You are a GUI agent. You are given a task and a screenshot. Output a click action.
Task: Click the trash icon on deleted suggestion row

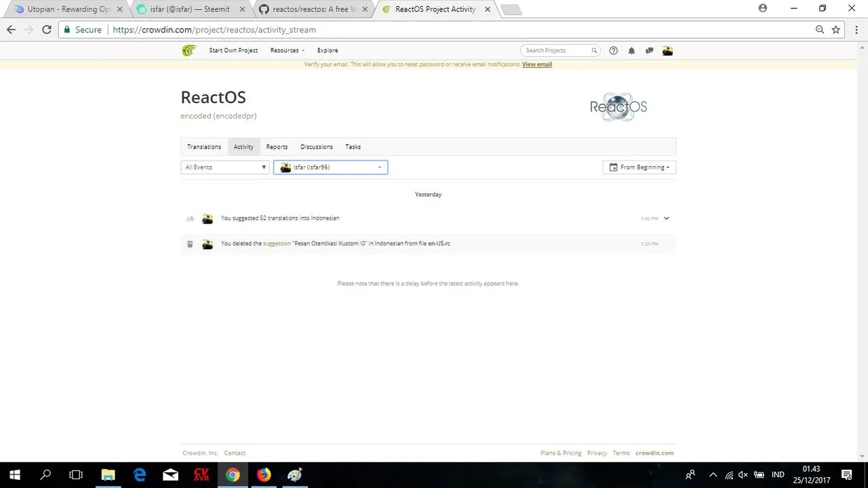point(190,243)
